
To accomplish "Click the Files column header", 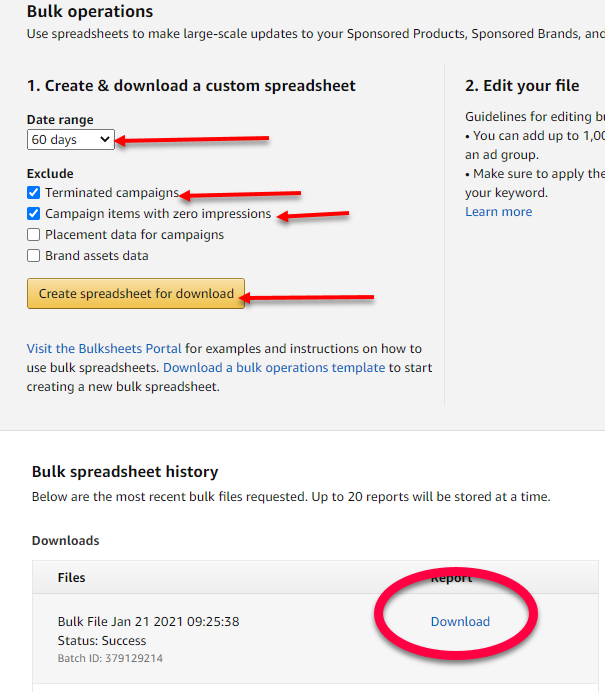I will click(x=71, y=578).
